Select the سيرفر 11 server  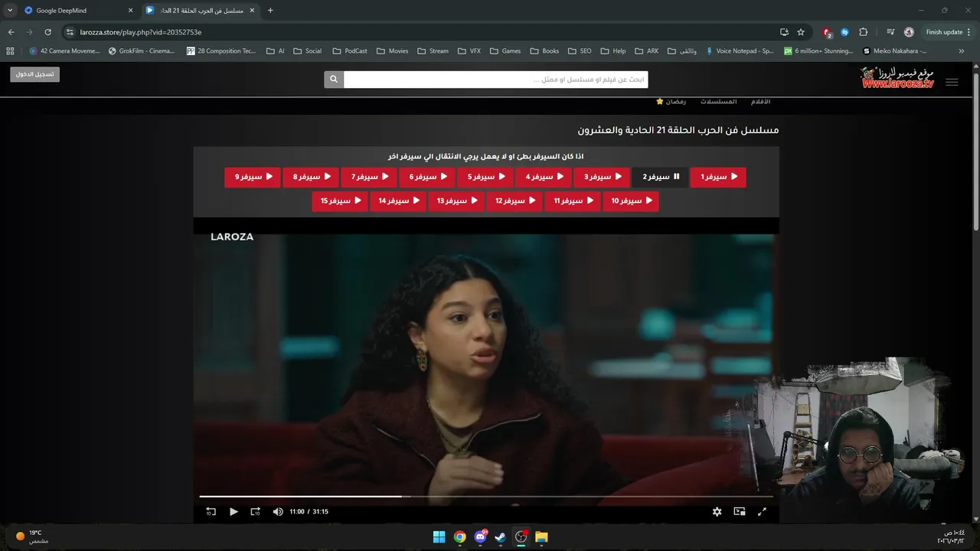[x=573, y=201]
